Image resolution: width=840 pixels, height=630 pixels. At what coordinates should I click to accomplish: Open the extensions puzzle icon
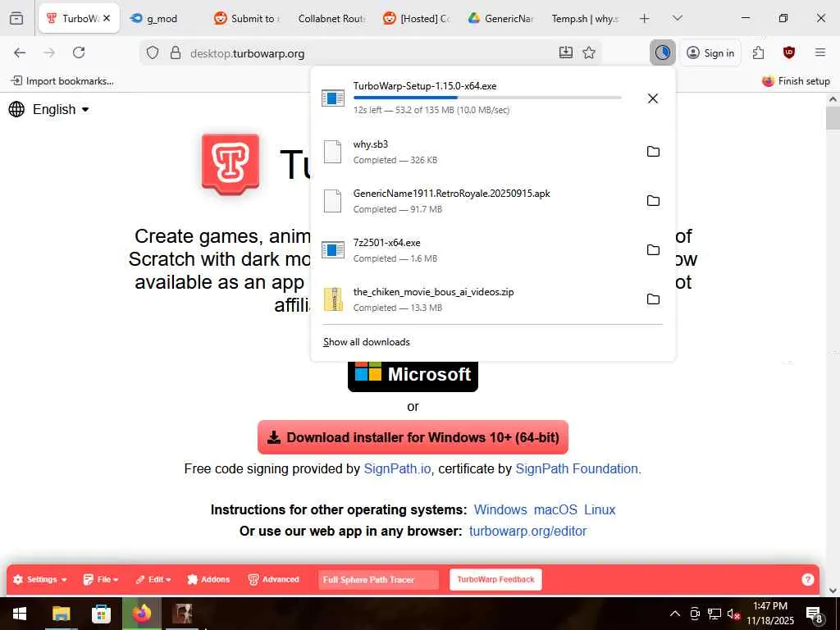(758, 52)
